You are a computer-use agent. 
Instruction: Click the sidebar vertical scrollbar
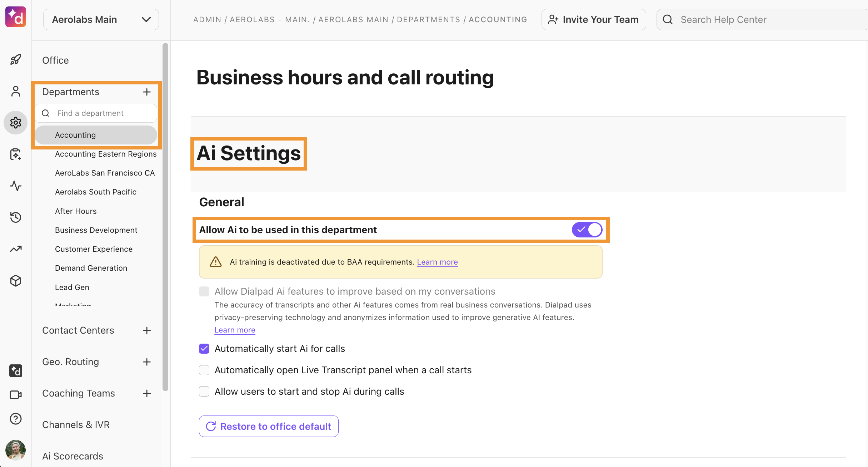click(165, 217)
